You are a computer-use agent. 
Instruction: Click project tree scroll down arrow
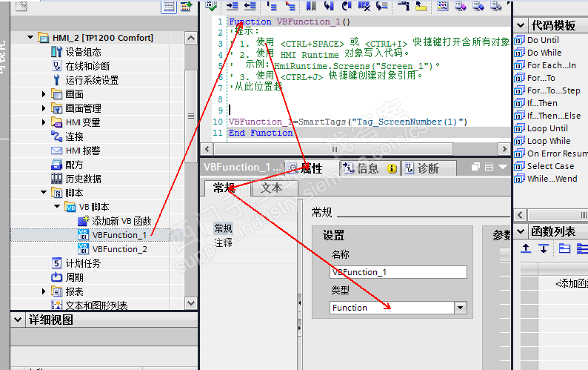191,303
